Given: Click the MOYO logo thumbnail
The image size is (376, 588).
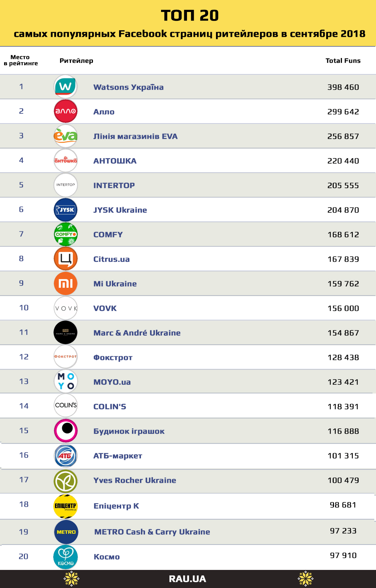Looking at the screenshot, I should pyautogui.click(x=66, y=381).
